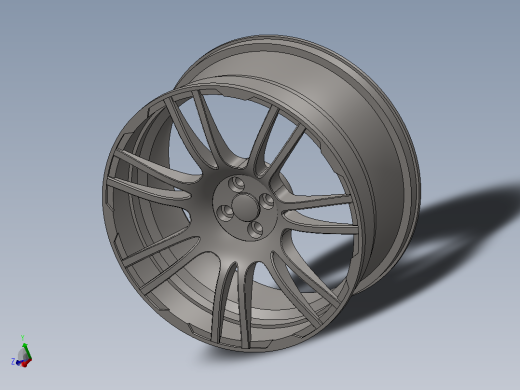Screen dimensions: 520x390
Task: Select the wheel's center bore hole
Action: pyautogui.click(x=246, y=208)
